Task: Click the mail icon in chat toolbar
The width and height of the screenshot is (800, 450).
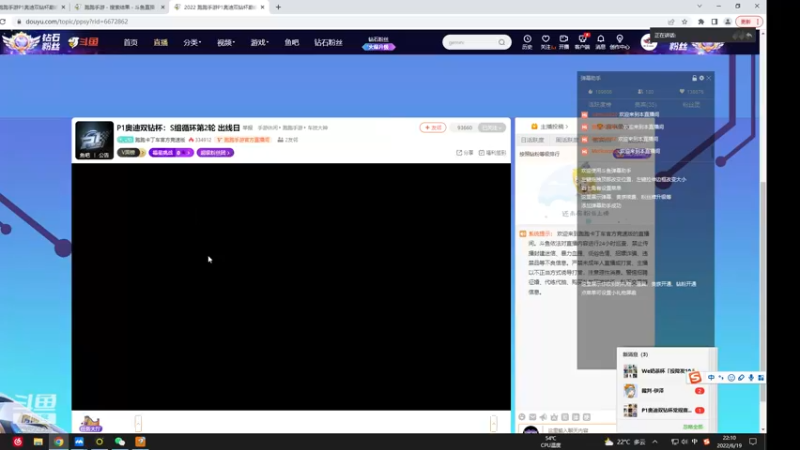Action: click(533, 417)
